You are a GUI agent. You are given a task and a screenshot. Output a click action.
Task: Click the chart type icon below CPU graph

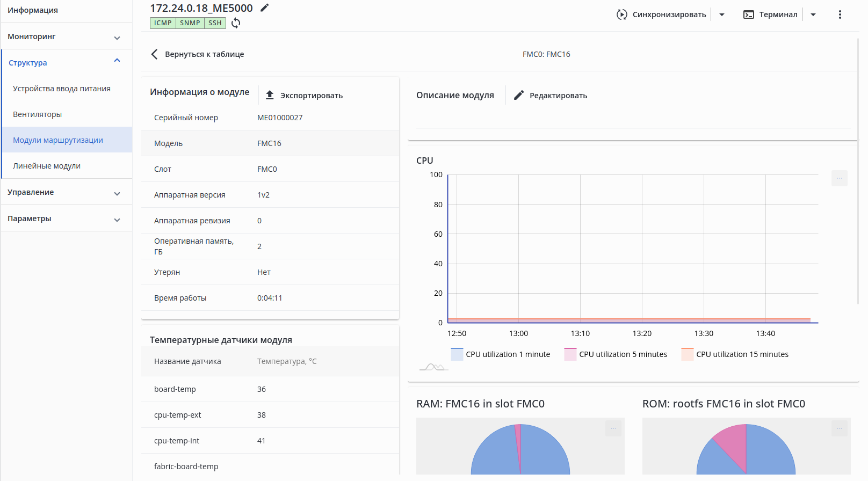point(433,367)
